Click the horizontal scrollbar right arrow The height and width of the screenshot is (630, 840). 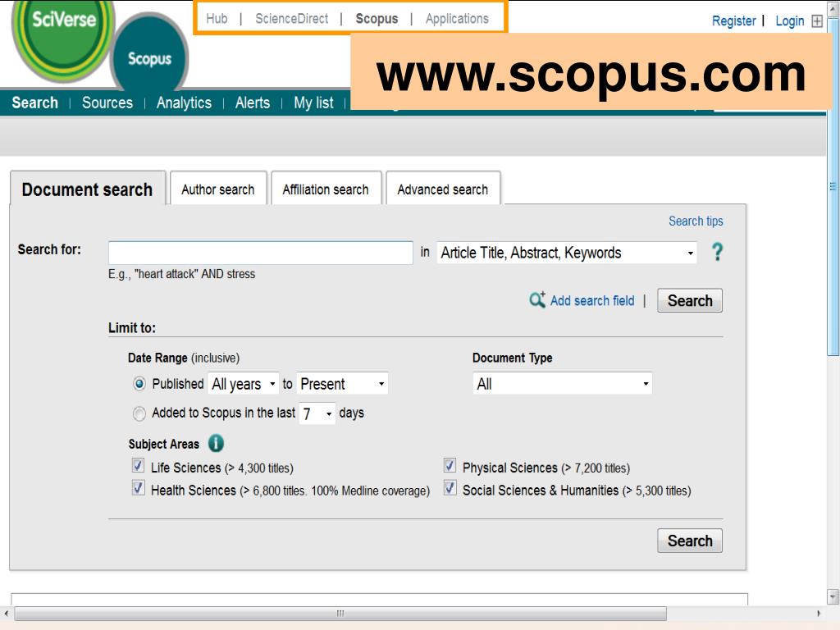tap(819, 613)
